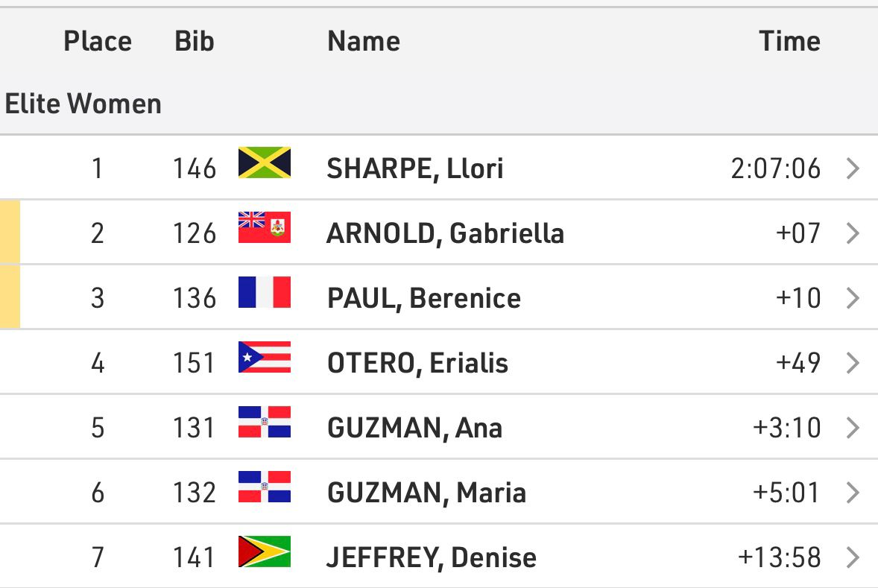Expand the Berenice Paul row chevron

pos(853,298)
